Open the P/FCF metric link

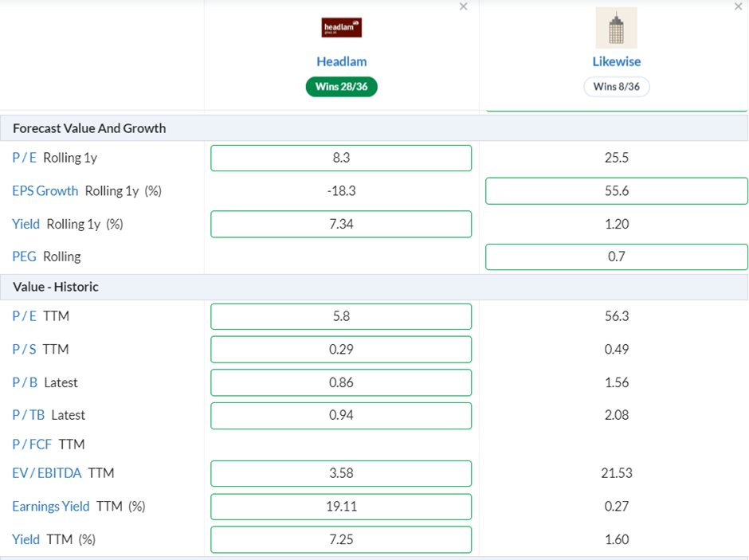[x=32, y=444]
